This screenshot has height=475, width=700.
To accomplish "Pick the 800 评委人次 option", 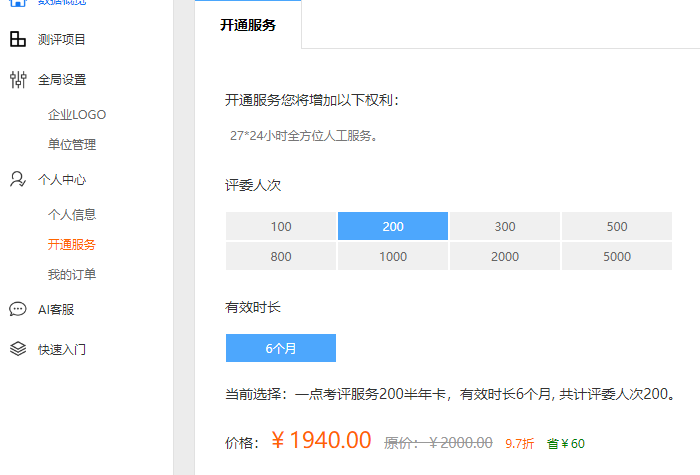I will coord(281,256).
